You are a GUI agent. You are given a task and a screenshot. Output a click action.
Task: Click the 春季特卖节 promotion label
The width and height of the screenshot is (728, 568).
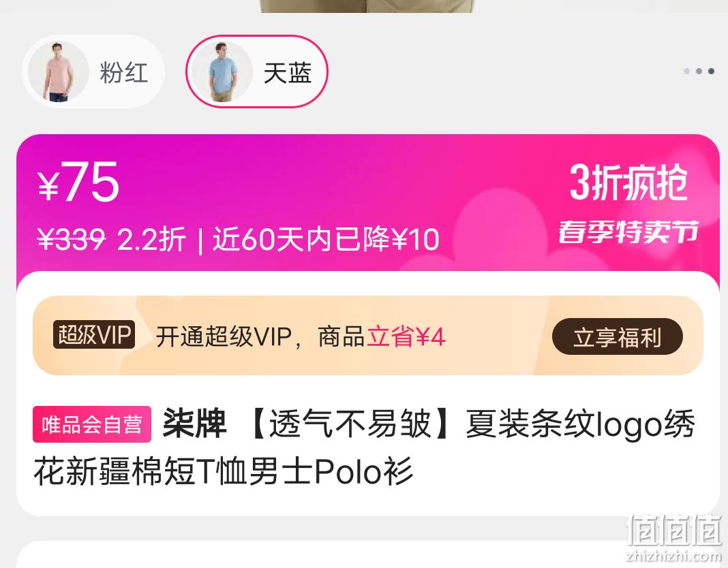coord(628,232)
